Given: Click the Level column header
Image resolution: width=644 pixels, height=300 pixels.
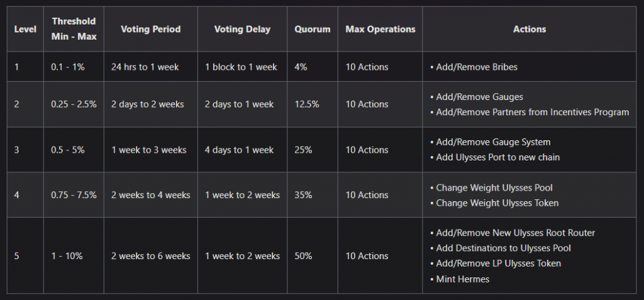Looking at the screenshot, I should point(25,29).
